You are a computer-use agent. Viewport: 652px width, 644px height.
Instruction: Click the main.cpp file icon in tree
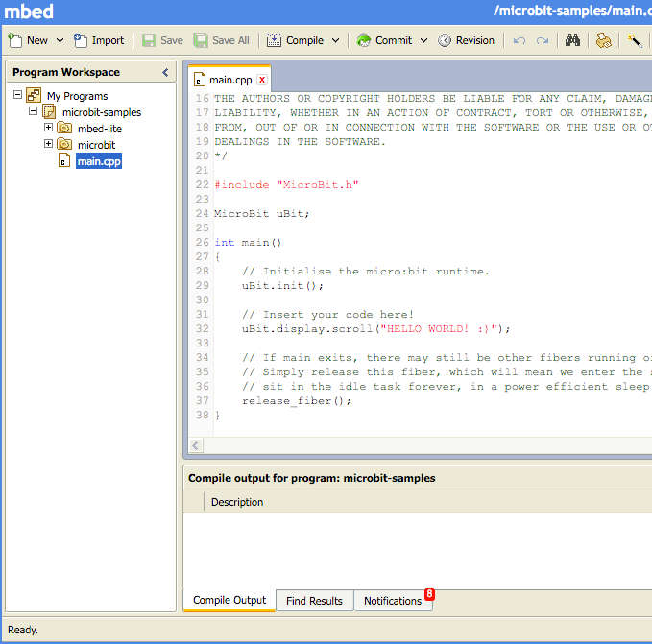(x=64, y=161)
